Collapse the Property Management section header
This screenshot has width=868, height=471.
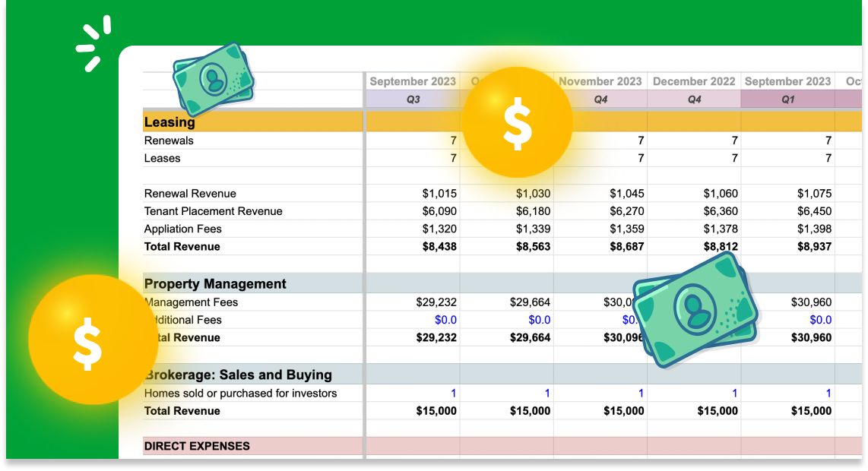point(215,283)
